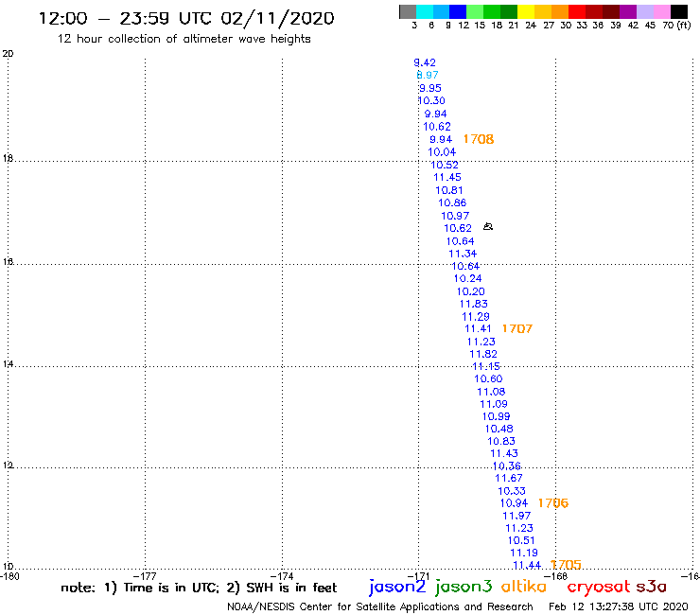Click the orange '1706' time stamp
This screenshot has width=700, height=615.
pos(553,503)
